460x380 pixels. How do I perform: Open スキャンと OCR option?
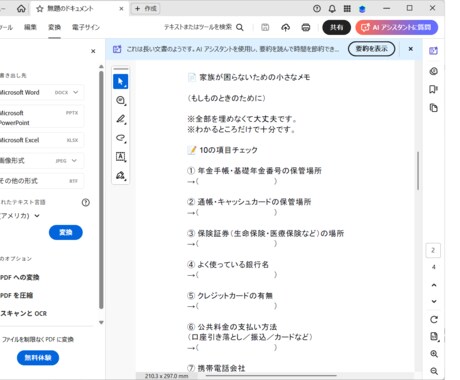tap(23, 313)
